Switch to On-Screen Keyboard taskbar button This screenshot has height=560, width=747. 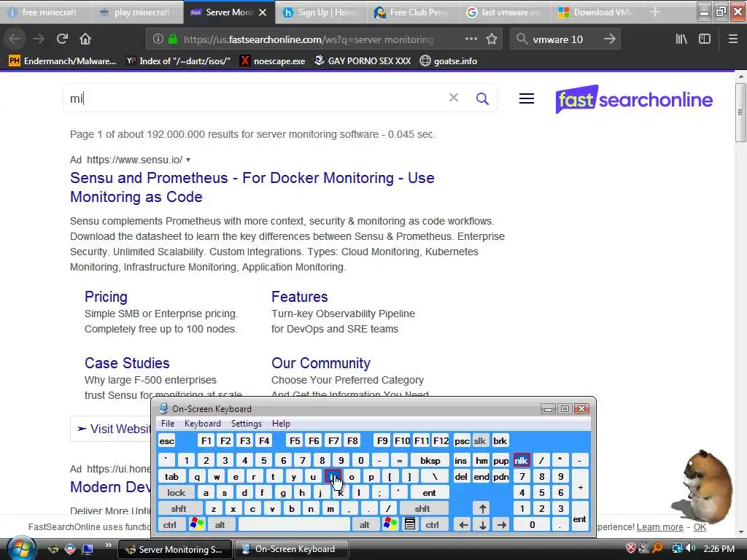tap(292, 549)
